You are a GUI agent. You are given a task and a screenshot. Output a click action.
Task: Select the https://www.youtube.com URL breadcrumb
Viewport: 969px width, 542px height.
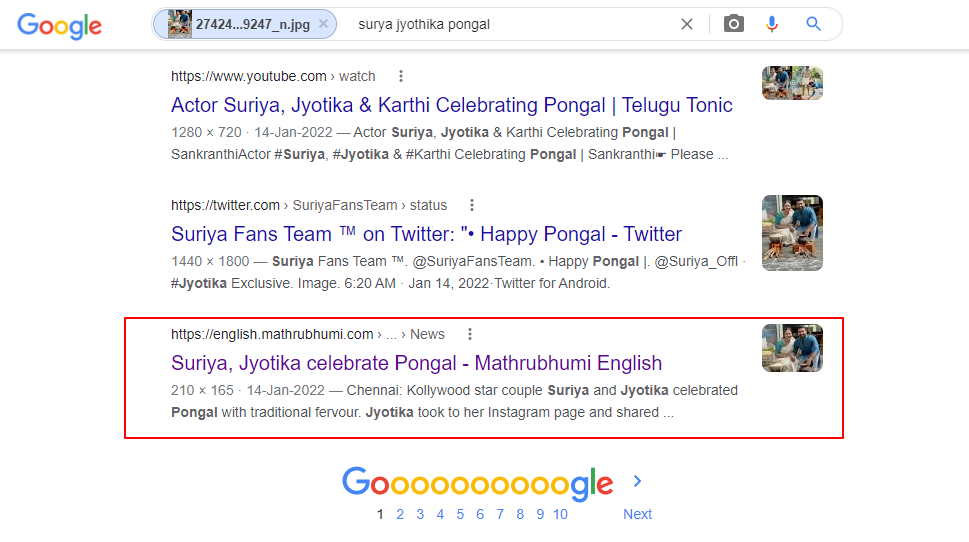click(273, 76)
